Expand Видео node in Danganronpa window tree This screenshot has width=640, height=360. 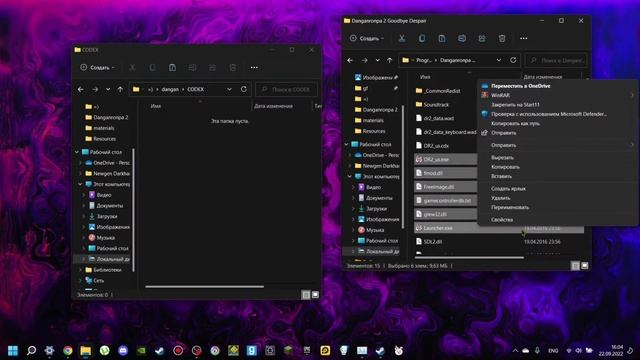(353, 187)
